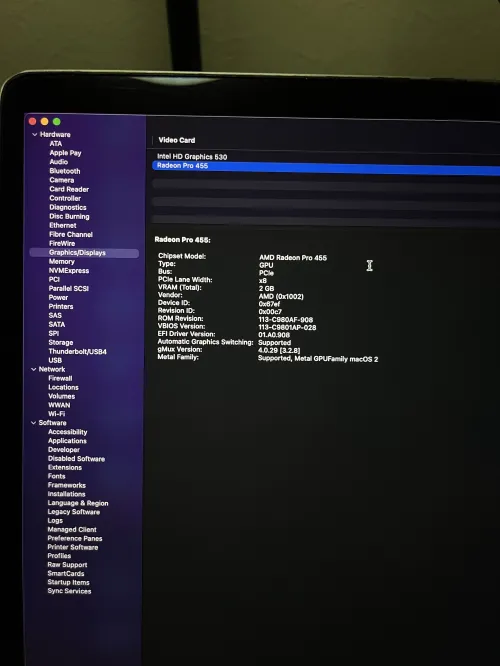Select Fibre Channel entry
This screenshot has height=666, width=500.
(71, 234)
